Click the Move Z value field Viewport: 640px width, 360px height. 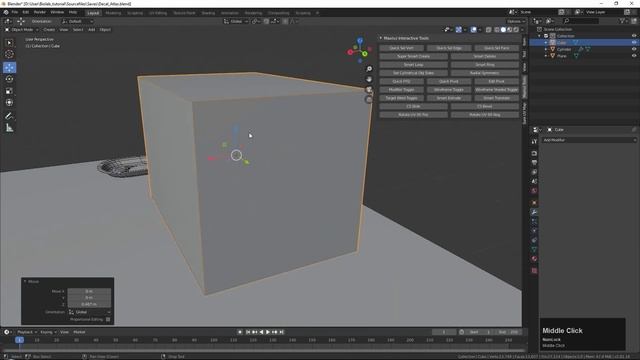89,304
